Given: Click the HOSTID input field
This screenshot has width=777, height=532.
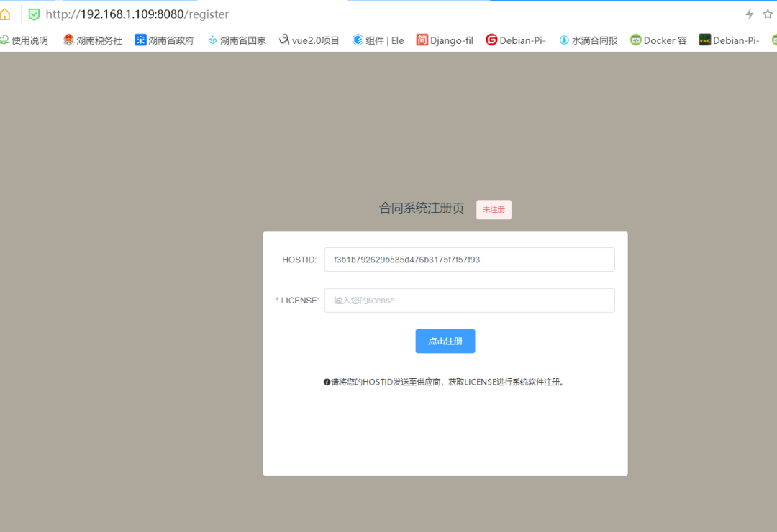Looking at the screenshot, I should pos(470,260).
